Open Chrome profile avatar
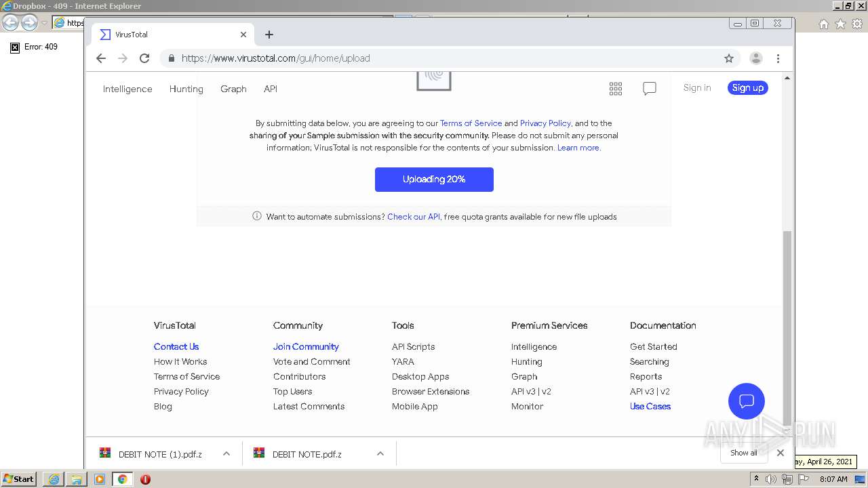The height and width of the screenshot is (488, 868). pos(756,58)
